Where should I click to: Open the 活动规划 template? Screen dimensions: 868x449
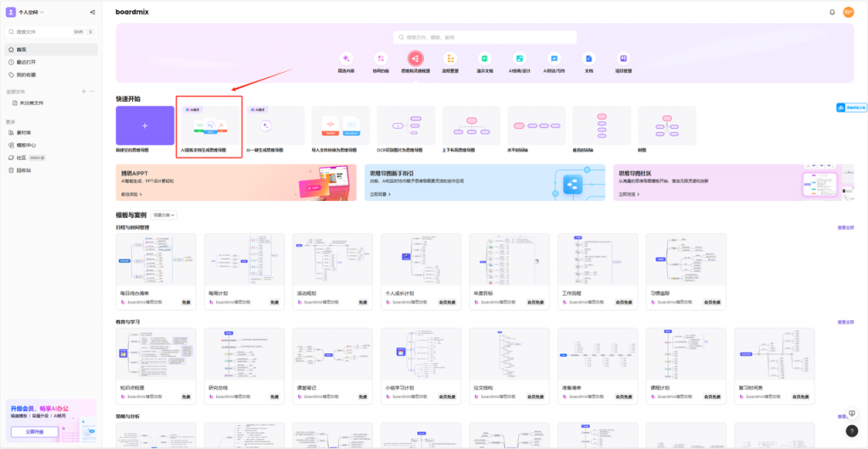[332, 271]
